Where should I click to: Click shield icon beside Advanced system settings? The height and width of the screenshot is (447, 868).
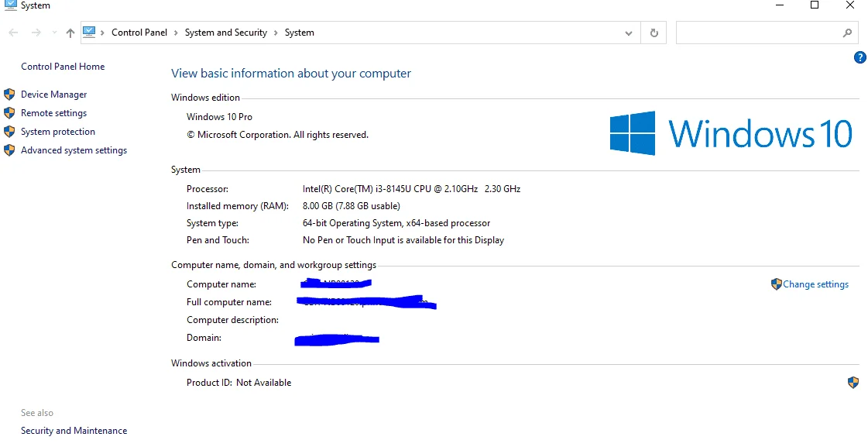click(9, 150)
